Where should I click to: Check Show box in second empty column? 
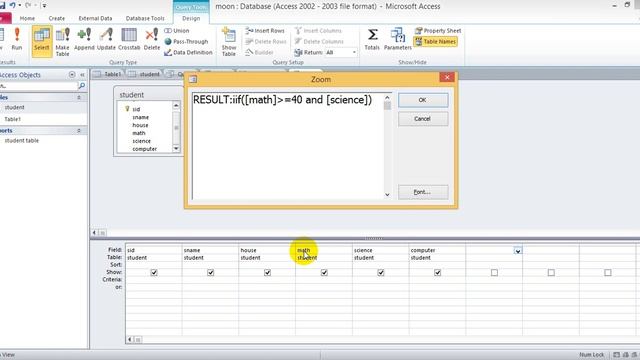point(551,272)
